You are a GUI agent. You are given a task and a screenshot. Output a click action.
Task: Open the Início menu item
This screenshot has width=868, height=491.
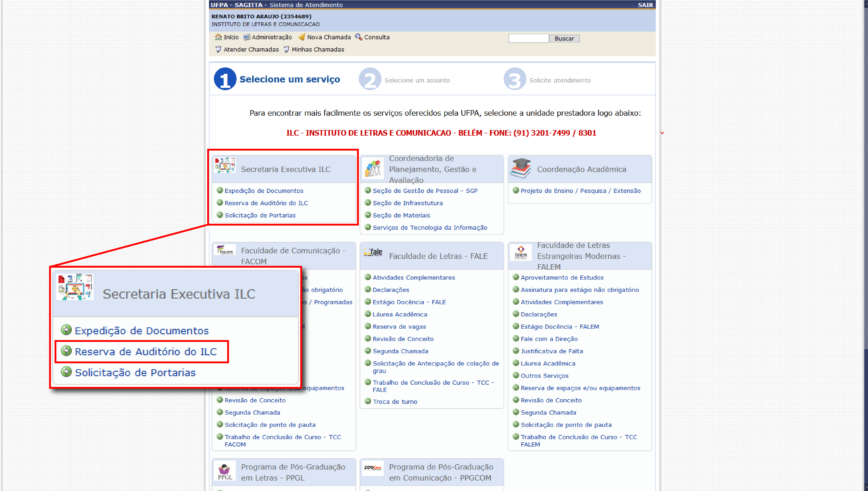click(x=231, y=37)
